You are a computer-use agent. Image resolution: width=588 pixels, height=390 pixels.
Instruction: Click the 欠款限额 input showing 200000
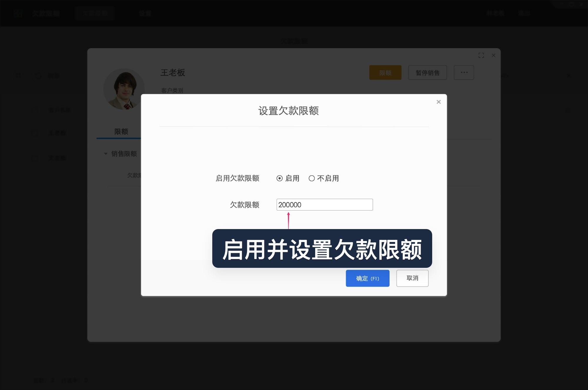click(324, 204)
